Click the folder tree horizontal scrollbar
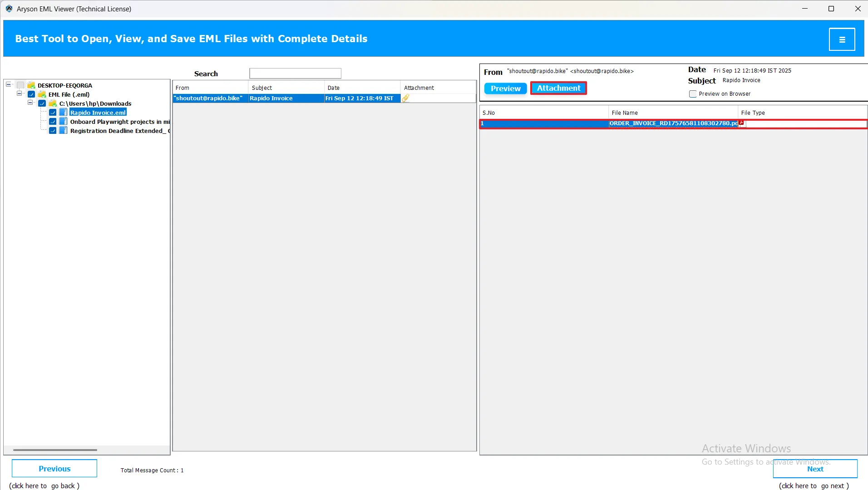 click(55, 450)
